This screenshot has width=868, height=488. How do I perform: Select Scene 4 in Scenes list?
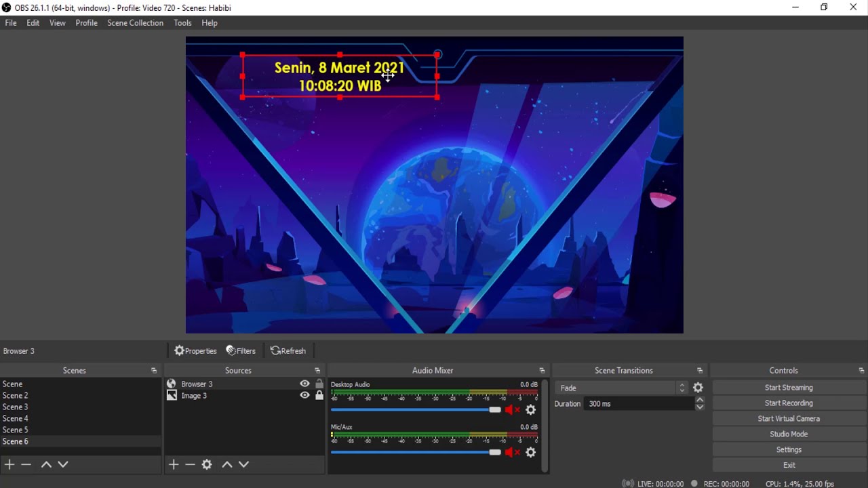[x=81, y=418]
